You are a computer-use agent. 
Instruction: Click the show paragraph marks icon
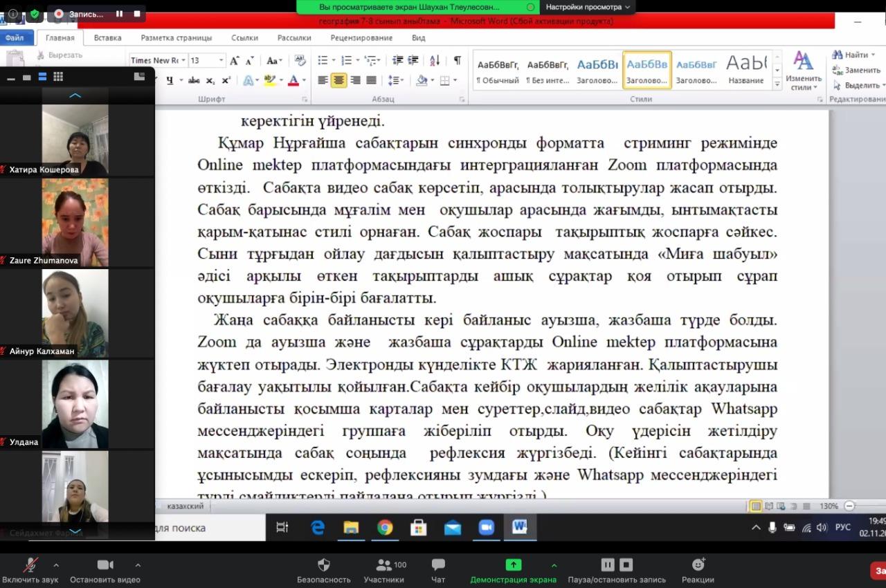(457, 60)
